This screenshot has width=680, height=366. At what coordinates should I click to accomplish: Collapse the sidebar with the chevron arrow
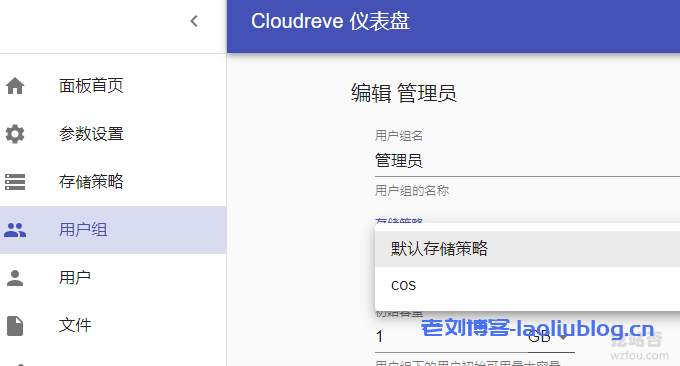(194, 21)
